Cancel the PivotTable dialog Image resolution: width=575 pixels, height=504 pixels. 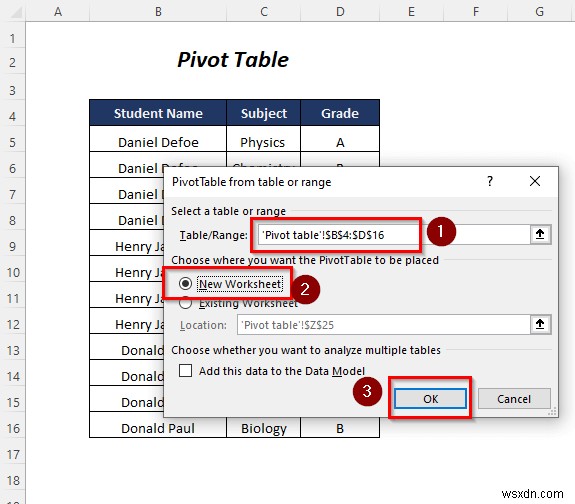tap(514, 399)
